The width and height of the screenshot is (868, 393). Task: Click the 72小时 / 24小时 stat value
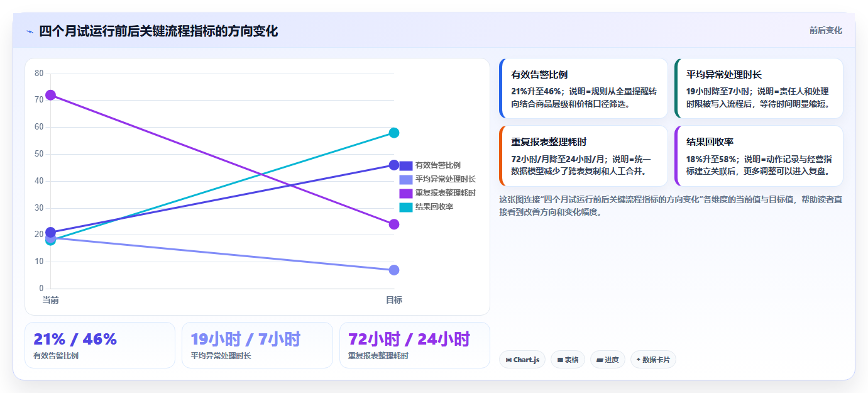409,339
